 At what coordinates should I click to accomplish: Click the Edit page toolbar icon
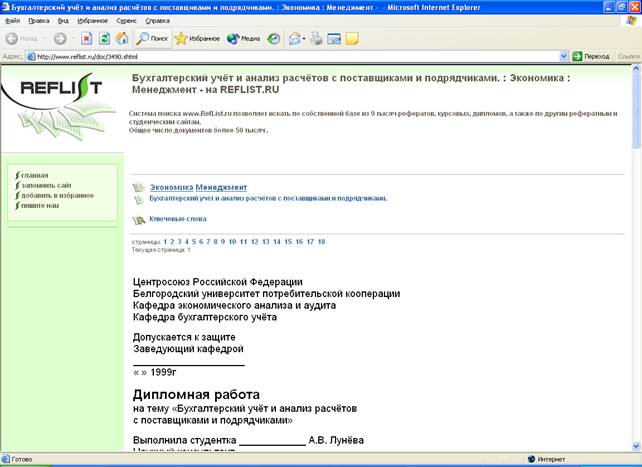click(334, 38)
